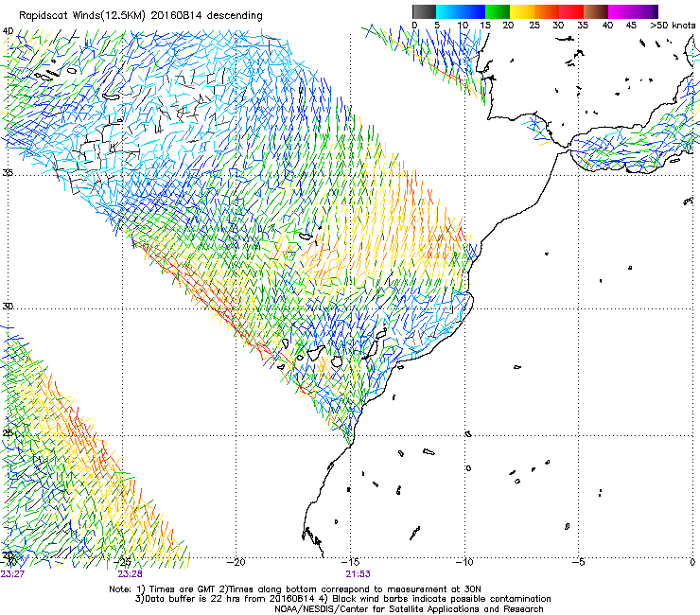Click the purple '21:53' swath time

coord(358,574)
